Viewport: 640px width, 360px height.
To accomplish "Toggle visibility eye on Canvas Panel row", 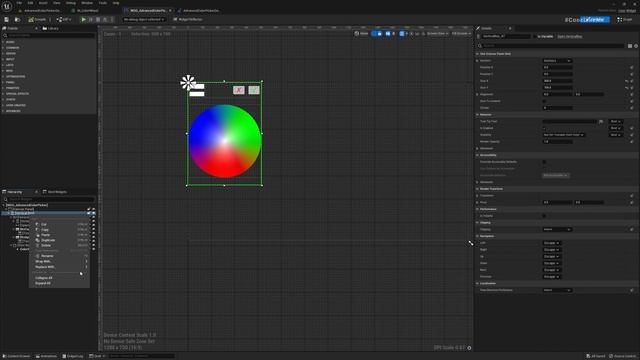I will pos(93,209).
